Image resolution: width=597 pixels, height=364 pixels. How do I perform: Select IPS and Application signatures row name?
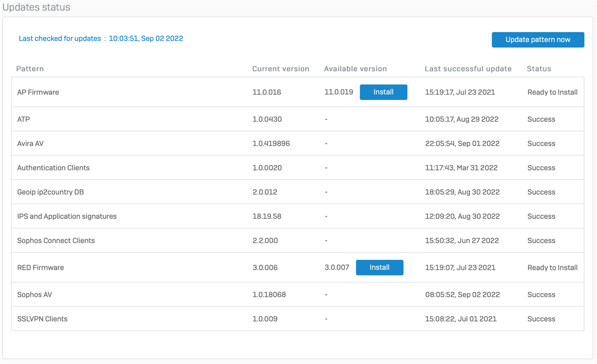[67, 216]
